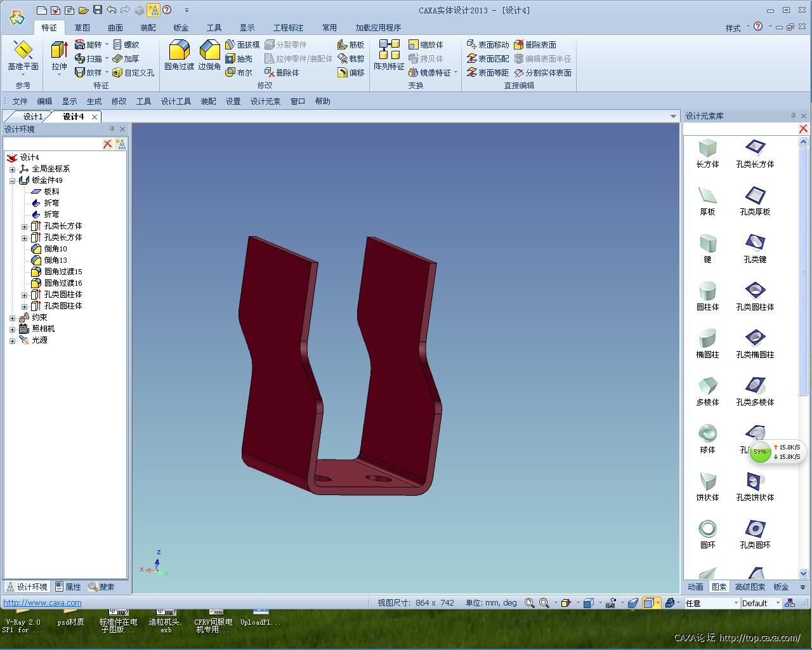Expand the 照相机 camera node
812x650 pixels.
click(12, 329)
